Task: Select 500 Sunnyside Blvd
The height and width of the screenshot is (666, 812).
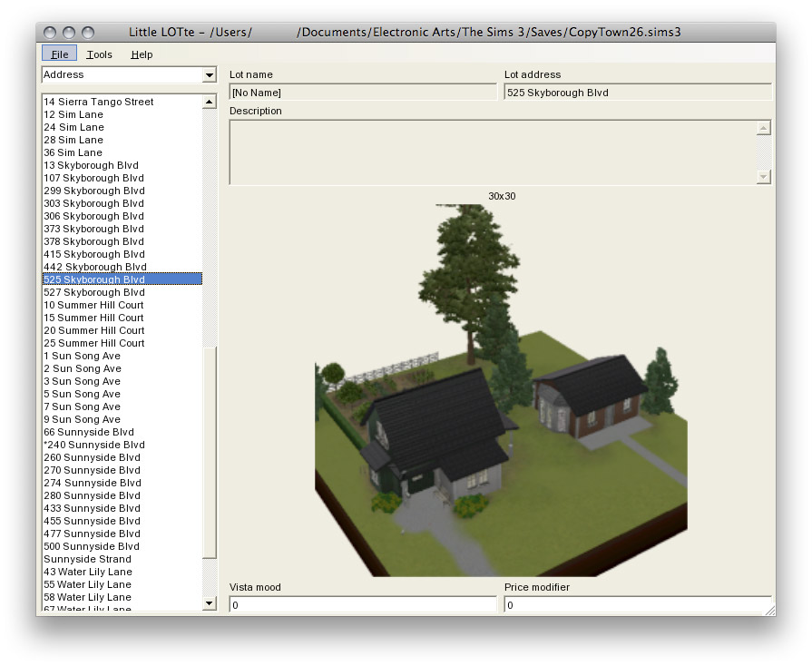Action: point(122,546)
